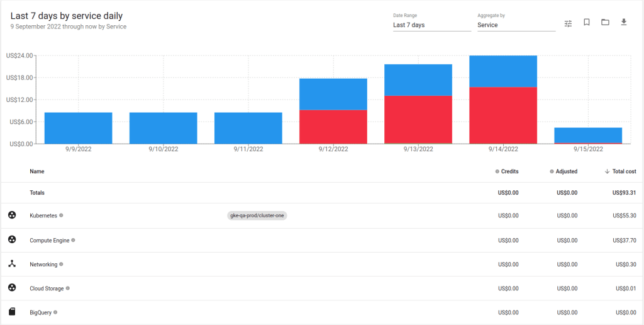Select the 9/11/2022 blue bar
This screenshot has width=644, height=325.
click(x=248, y=128)
